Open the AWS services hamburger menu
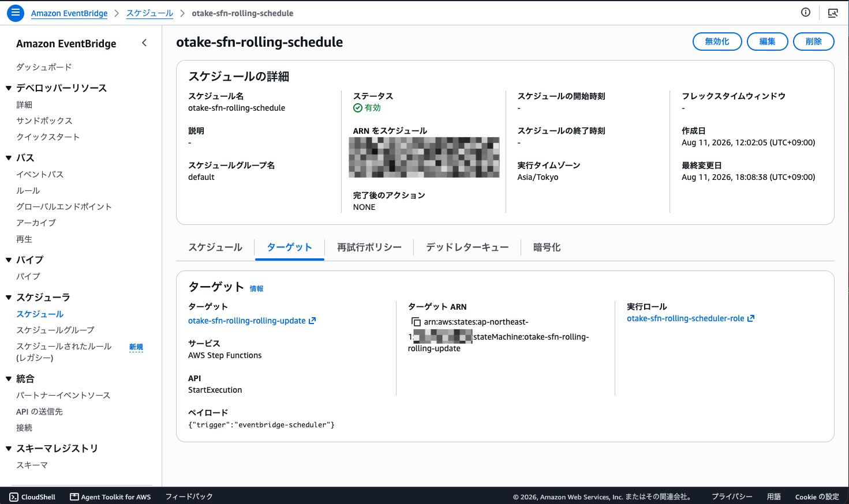The image size is (849, 504). coord(16,13)
